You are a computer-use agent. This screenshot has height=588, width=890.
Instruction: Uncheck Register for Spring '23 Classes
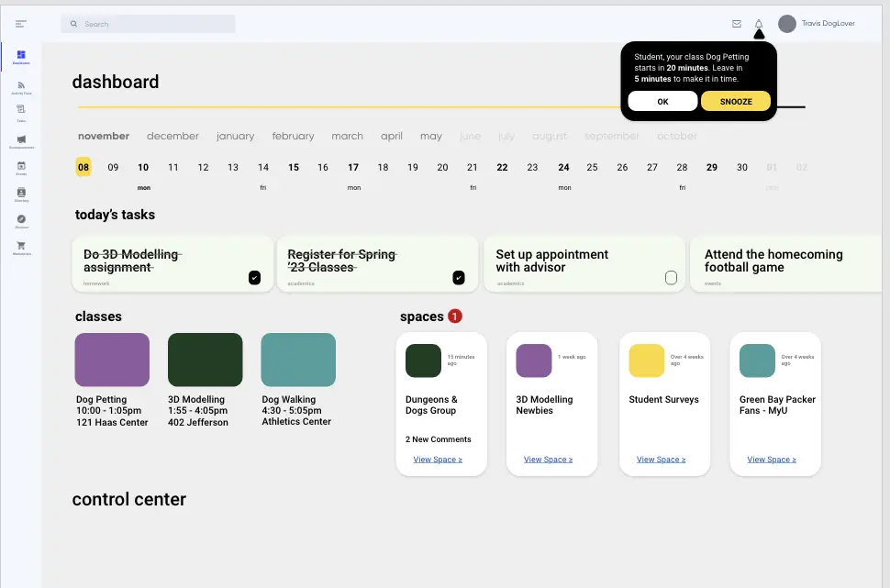click(x=459, y=278)
